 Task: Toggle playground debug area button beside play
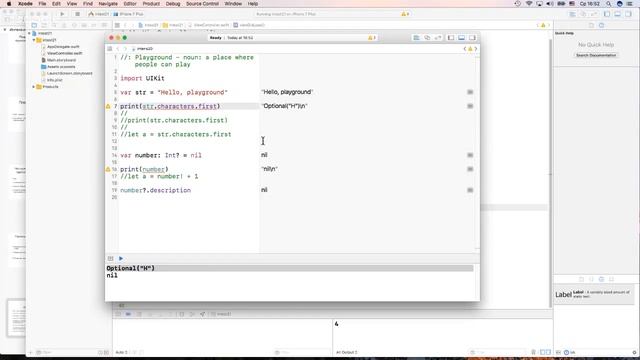click(111, 258)
